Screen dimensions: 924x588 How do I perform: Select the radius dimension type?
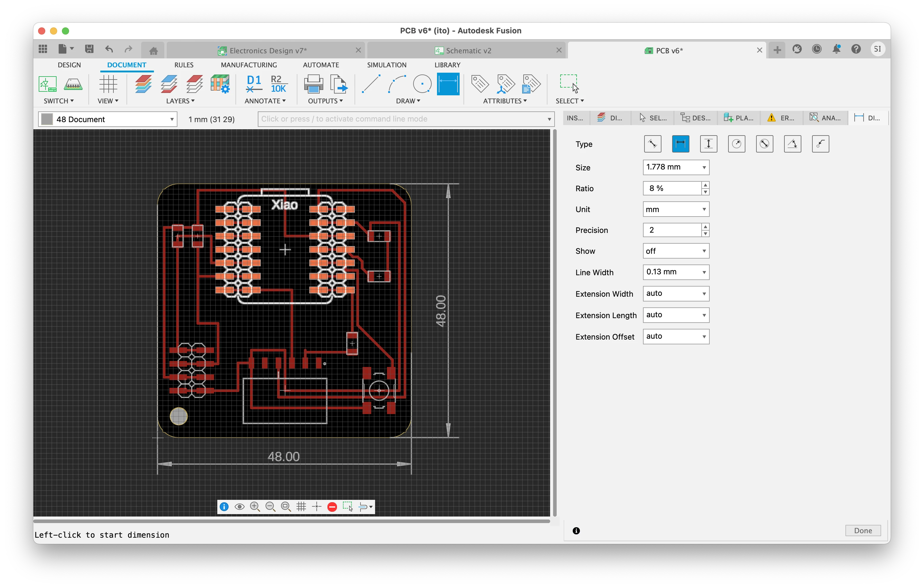(x=736, y=144)
